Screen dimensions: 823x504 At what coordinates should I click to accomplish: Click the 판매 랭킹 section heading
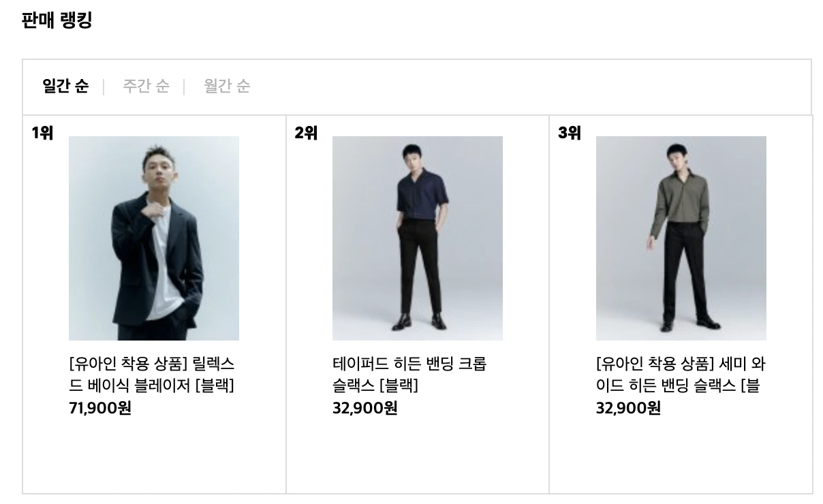(x=57, y=20)
